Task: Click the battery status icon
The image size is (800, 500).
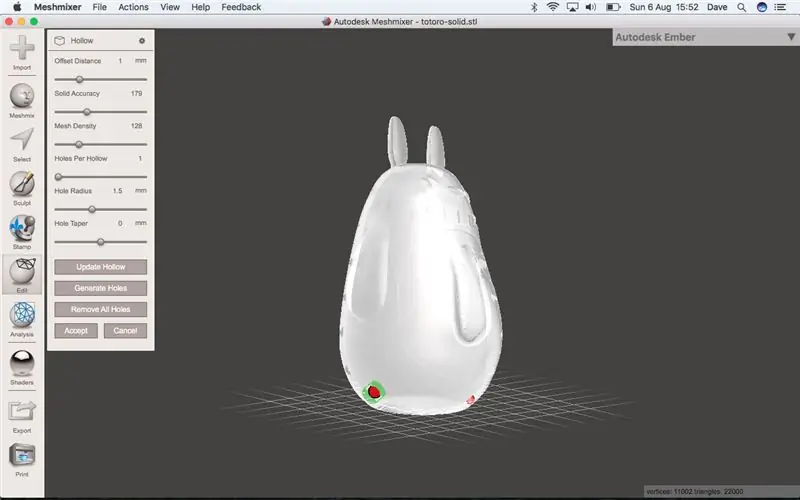Action: (x=613, y=7)
